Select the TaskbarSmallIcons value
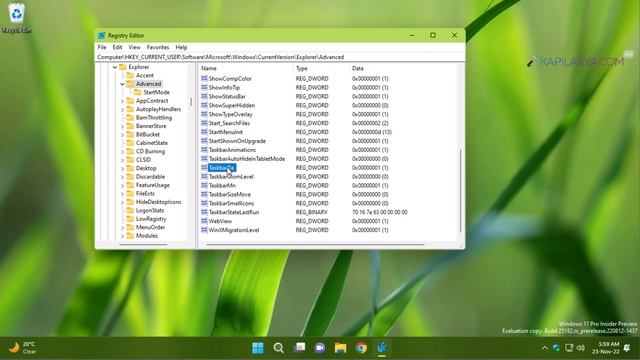 pyautogui.click(x=231, y=203)
